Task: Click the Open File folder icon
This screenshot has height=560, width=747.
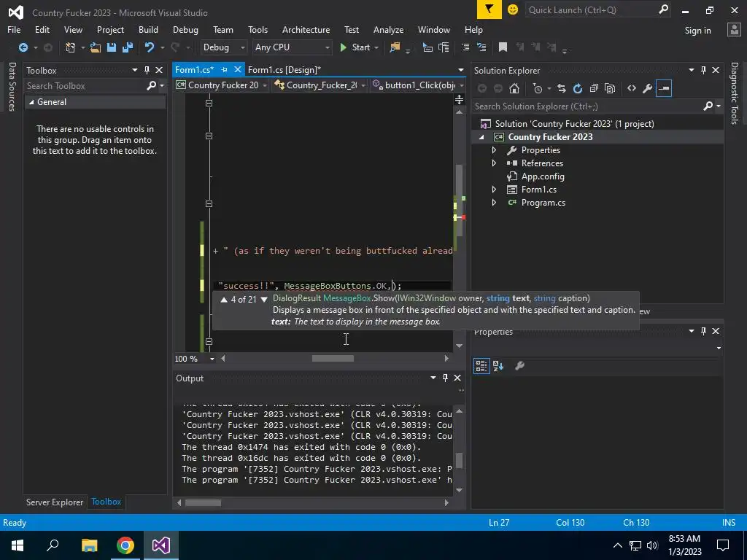Action: tap(96, 47)
